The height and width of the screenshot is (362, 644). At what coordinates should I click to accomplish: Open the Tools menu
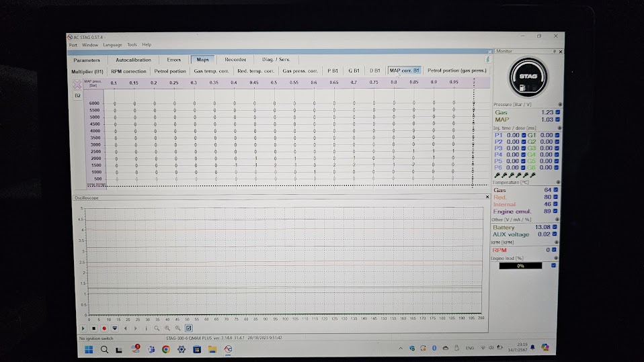[x=132, y=45]
